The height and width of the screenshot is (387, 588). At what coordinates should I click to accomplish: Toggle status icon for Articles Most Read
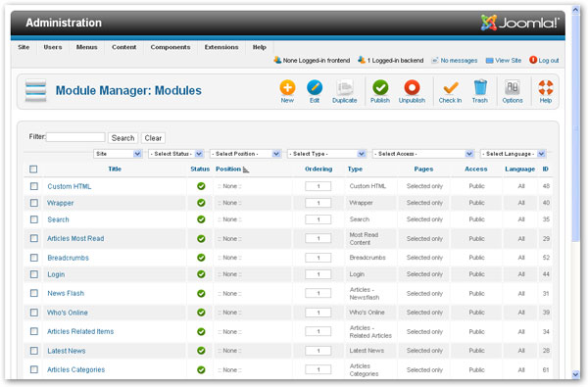click(201, 238)
